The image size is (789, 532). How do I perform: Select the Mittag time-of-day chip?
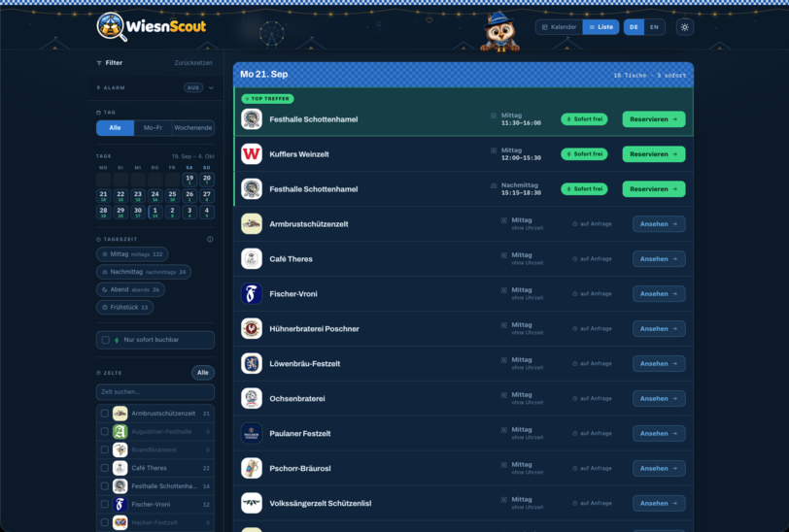point(132,254)
